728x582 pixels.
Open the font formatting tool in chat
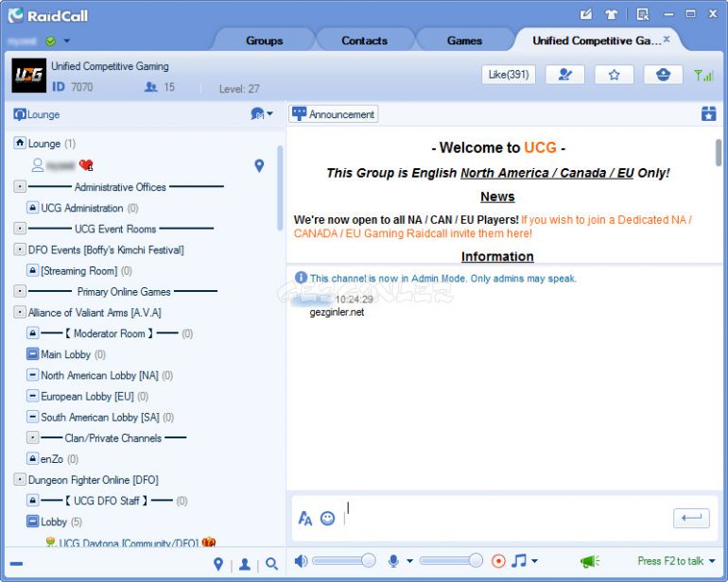(x=304, y=518)
